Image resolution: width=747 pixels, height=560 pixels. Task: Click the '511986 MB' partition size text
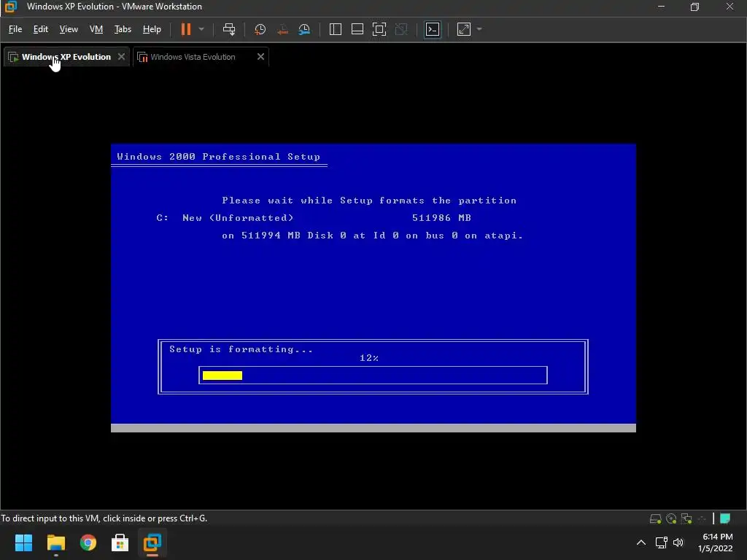tap(441, 218)
